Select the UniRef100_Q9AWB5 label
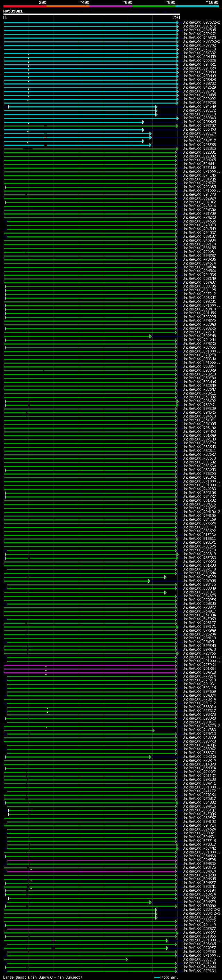Screen dimensions: 222x980 pos(199,95)
